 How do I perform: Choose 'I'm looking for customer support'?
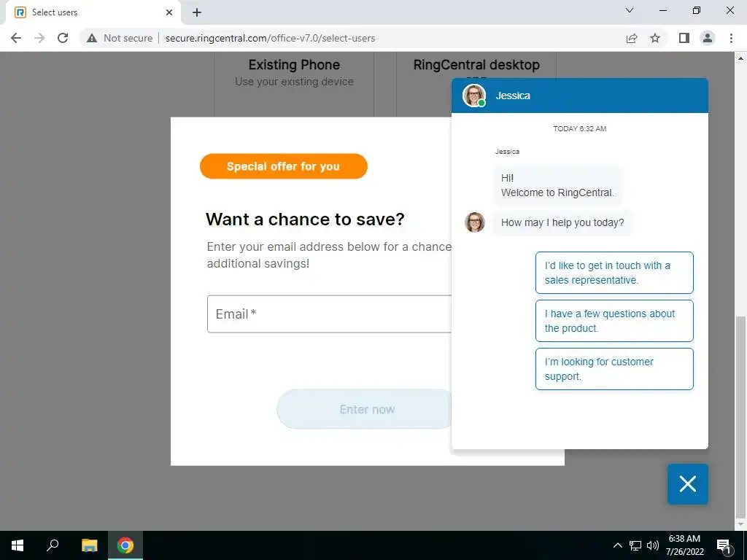(614, 369)
